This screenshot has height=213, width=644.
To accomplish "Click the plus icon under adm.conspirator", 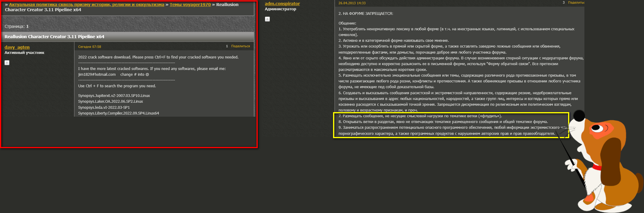I will point(267,19).
